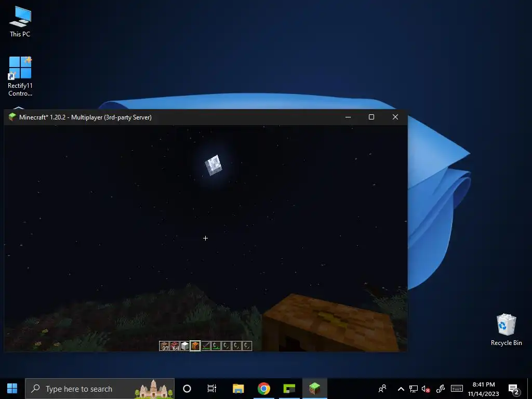Open the People icon in the taskbar
This screenshot has height=399, width=532.
click(x=382, y=389)
